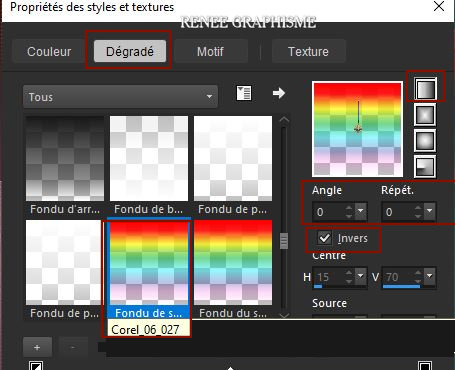This screenshot has width=455, height=370.
Task: Select the rectangular gradient style icon
Action: (x=425, y=115)
